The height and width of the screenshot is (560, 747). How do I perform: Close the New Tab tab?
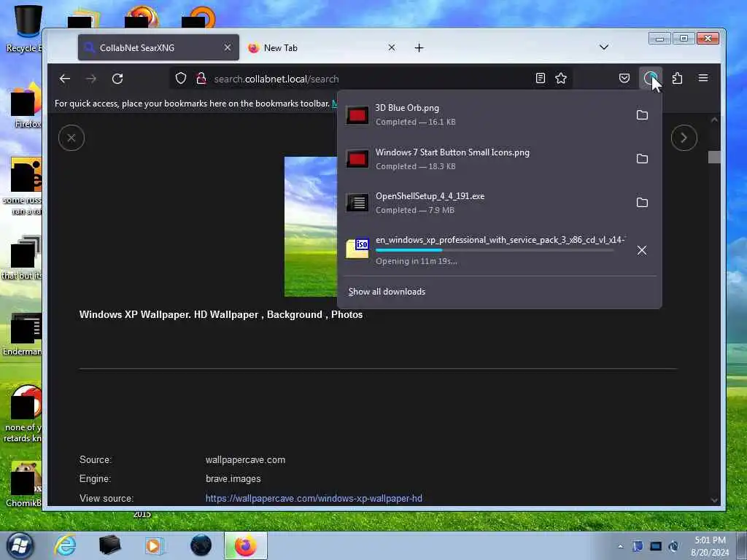[392, 47]
